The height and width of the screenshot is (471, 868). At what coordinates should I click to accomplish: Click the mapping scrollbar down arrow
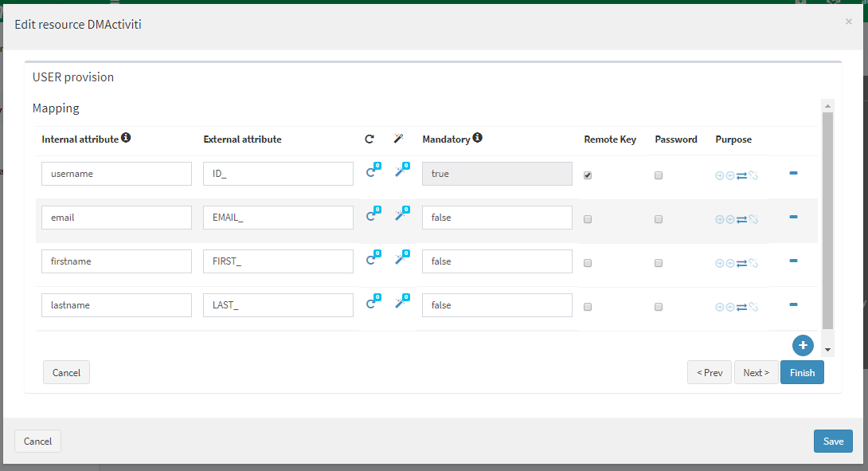point(827,350)
